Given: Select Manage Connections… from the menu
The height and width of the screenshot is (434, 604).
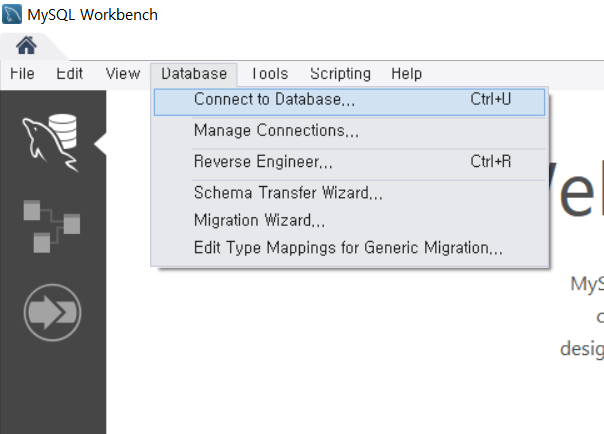Looking at the screenshot, I should tap(349, 131).
